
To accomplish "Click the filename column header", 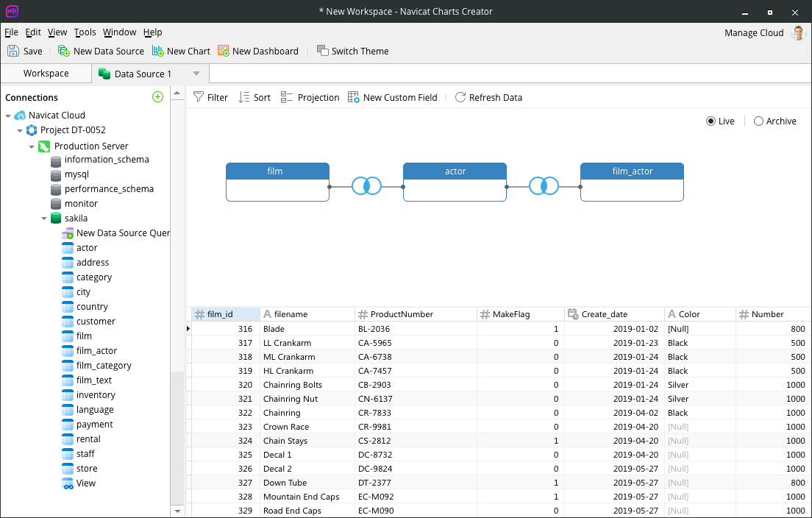I will tap(307, 314).
